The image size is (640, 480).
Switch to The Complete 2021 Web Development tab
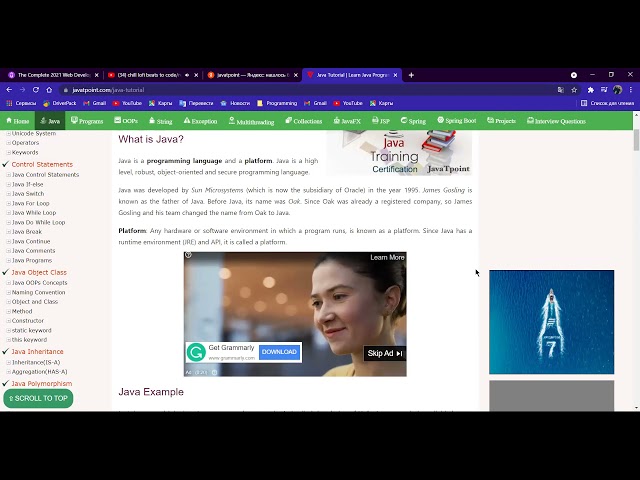(53, 75)
